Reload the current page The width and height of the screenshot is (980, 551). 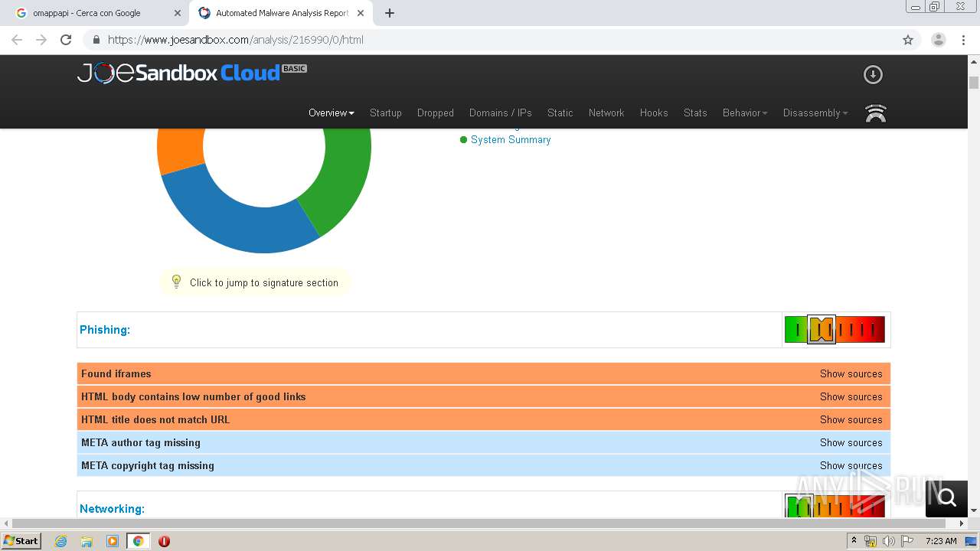point(66,40)
